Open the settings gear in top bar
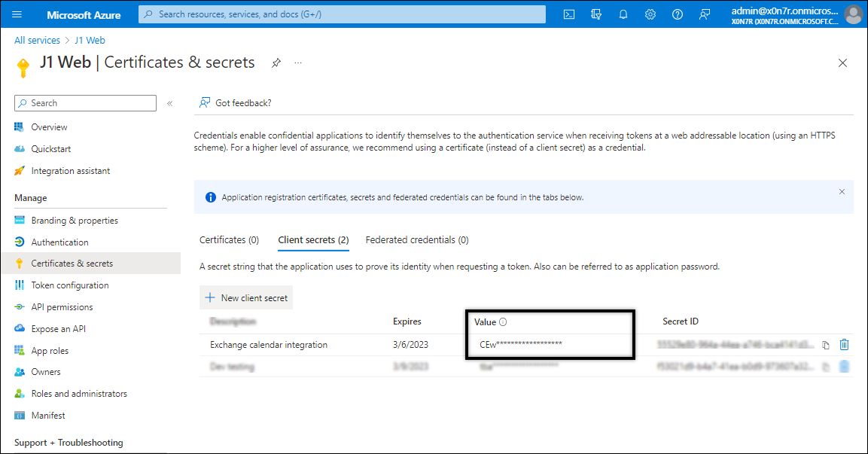Viewport: 868px width, 454px height. tap(650, 14)
